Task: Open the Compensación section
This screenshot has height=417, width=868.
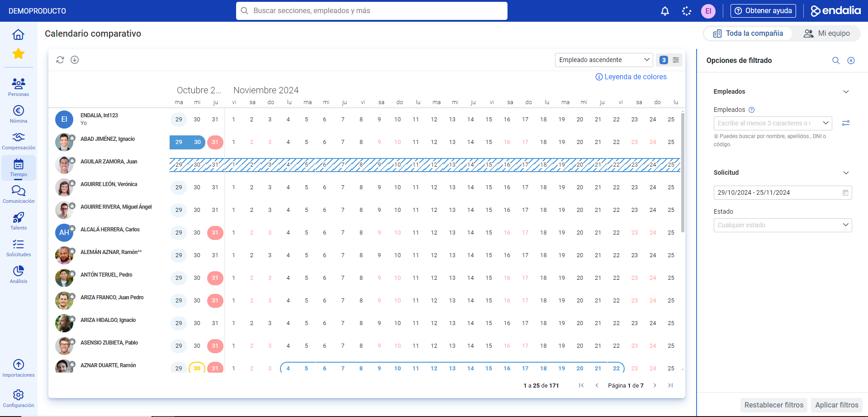Action: [x=19, y=141]
